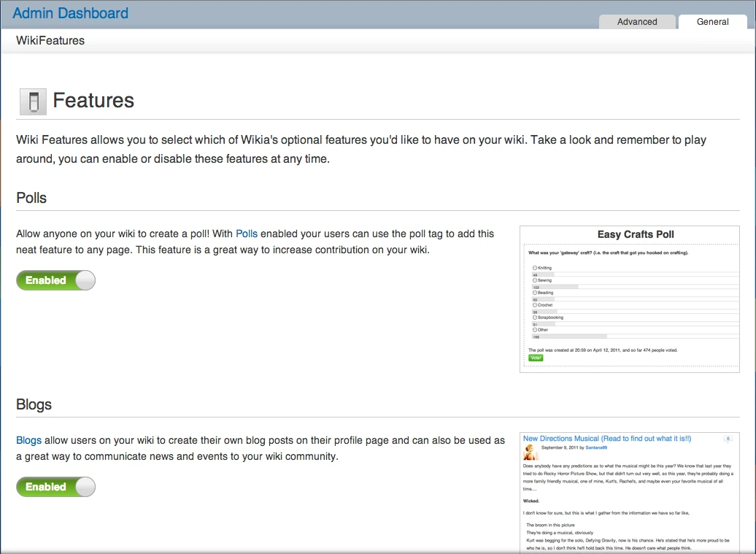Go to the Admin Dashboard link
This screenshot has height=554, width=756.
(x=70, y=13)
